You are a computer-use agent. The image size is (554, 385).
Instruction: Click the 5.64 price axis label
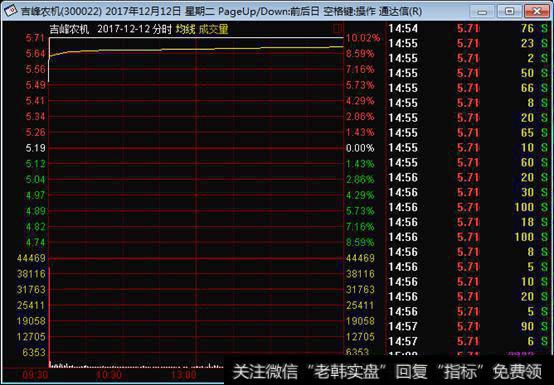coord(35,54)
